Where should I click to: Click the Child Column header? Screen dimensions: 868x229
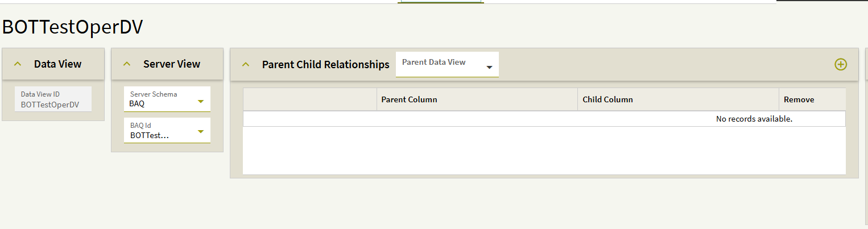click(607, 99)
